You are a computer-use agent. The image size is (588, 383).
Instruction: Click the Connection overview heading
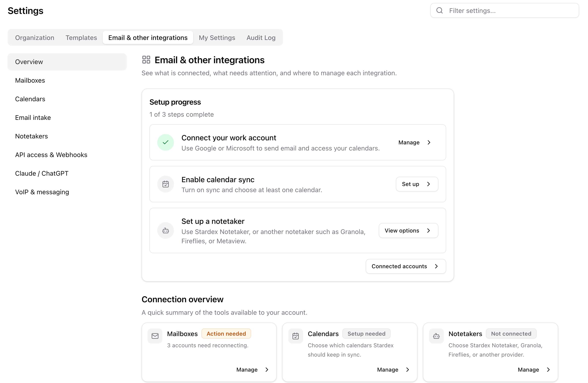[x=182, y=299]
